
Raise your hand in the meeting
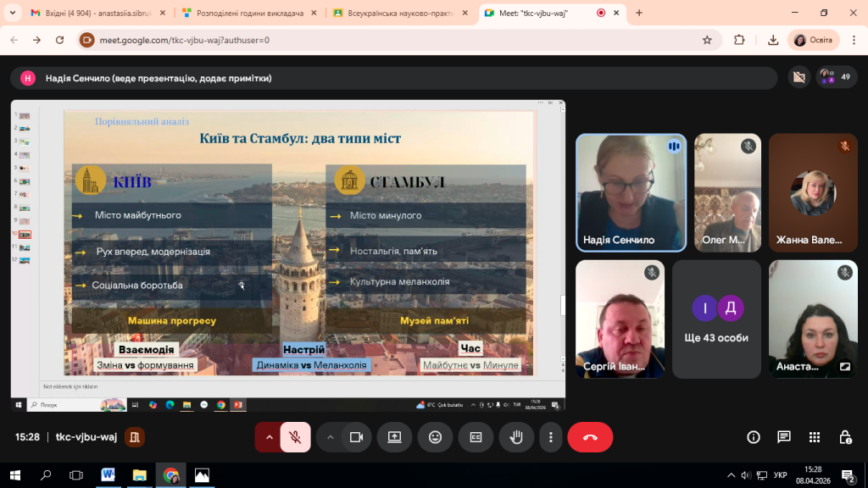[516, 437]
